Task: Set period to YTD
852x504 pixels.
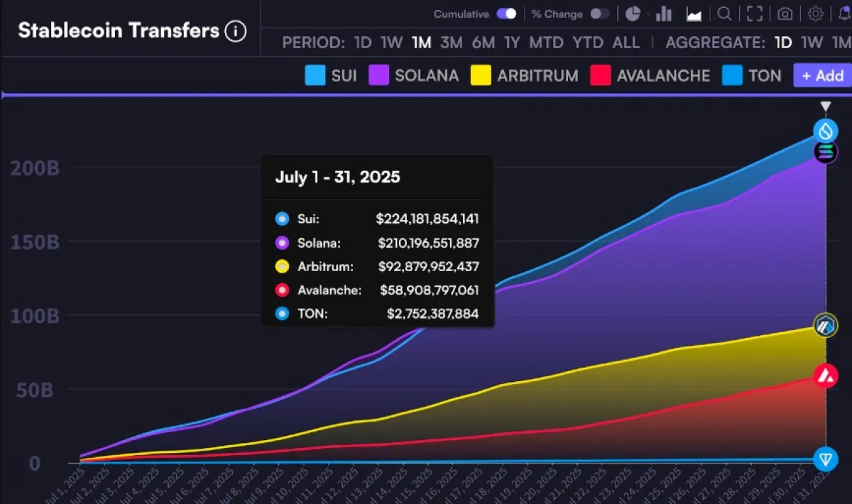Action: pos(588,43)
